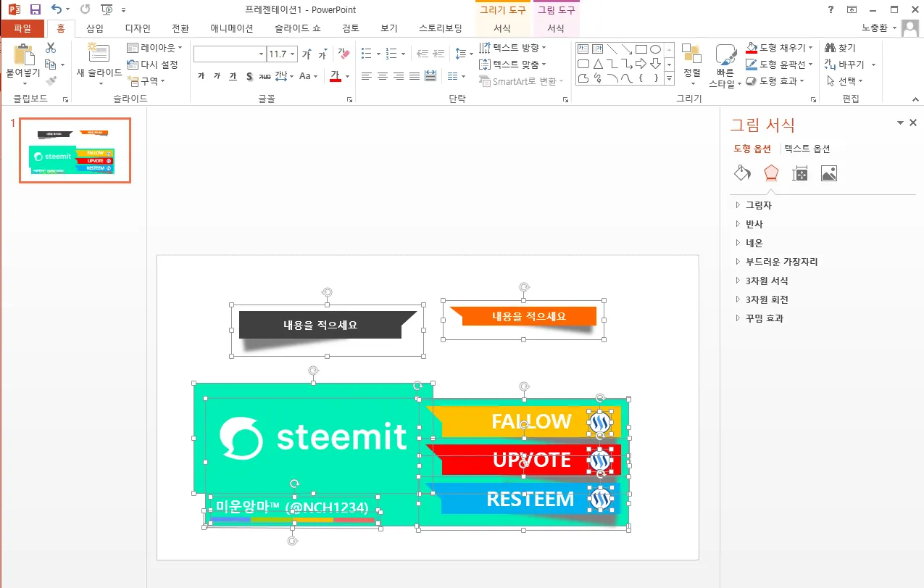The width and height of the screenshot is (924, 588).
Task: Open the font size dropdown
Action: click(x=292, y=53)
